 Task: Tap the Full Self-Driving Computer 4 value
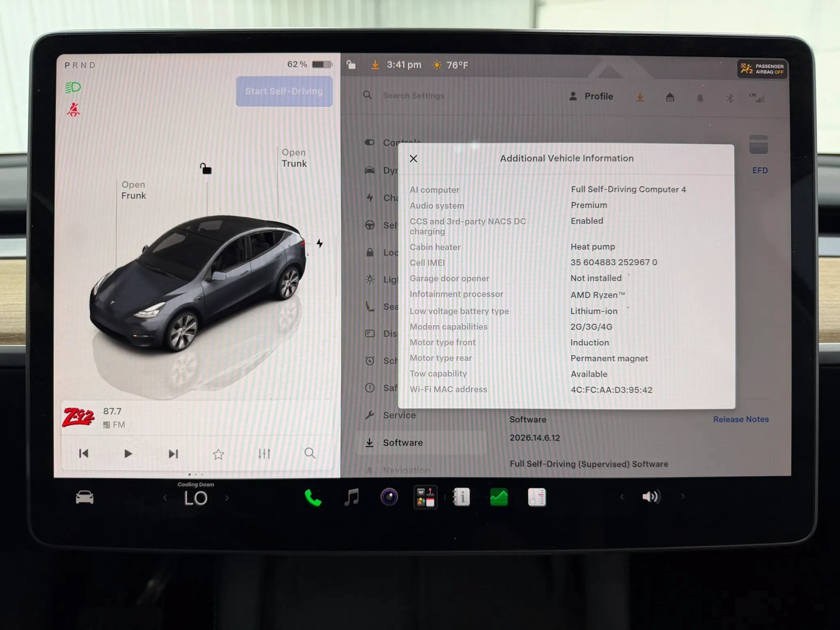click(x=628, y=189)
